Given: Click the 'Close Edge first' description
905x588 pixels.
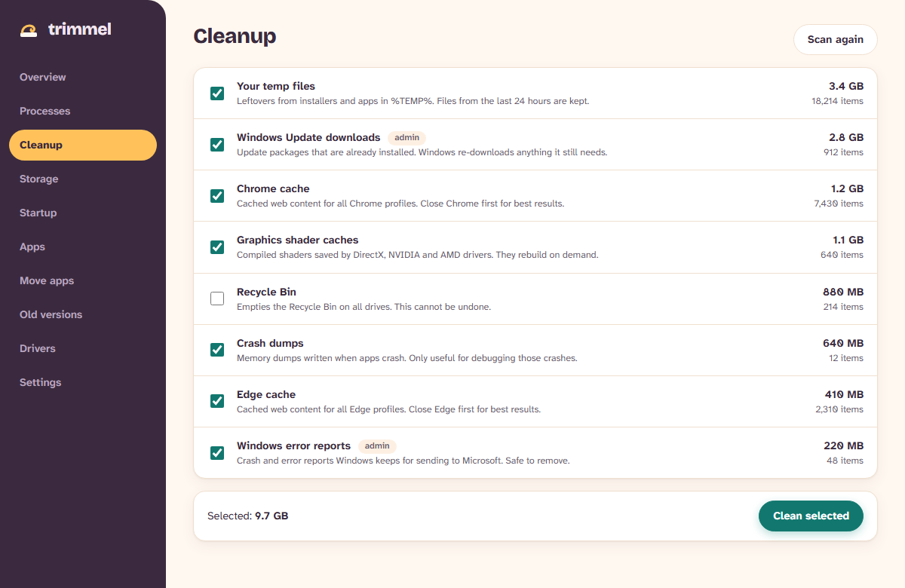Looking at the screenshot, I should (388, 409).
